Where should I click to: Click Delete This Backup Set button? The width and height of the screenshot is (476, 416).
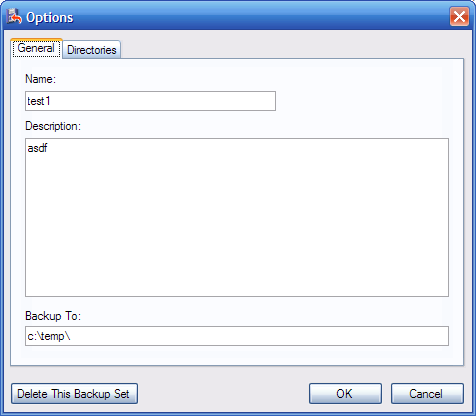pos(74,394)
